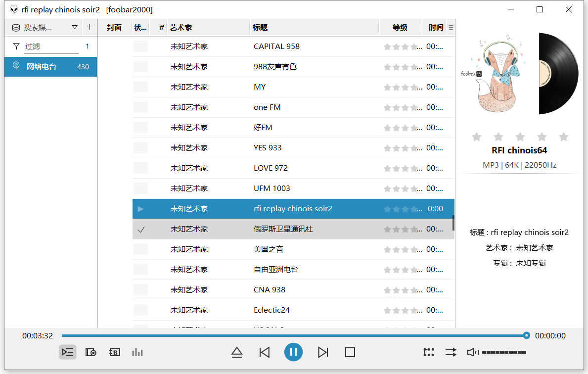
Task: Click in the 过滤 filter input field
Action: pyautogui.click(x=51, y=47)
